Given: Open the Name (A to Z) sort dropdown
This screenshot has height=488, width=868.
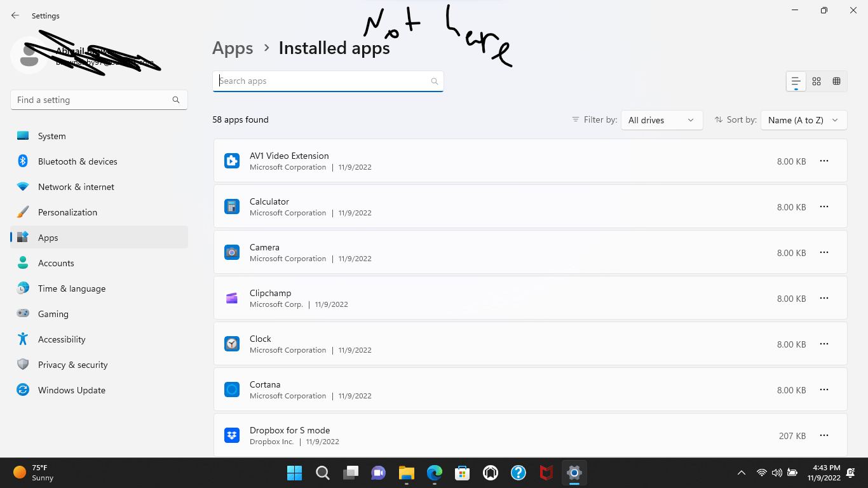Looking at the screenshot, I should coord(803,119).
